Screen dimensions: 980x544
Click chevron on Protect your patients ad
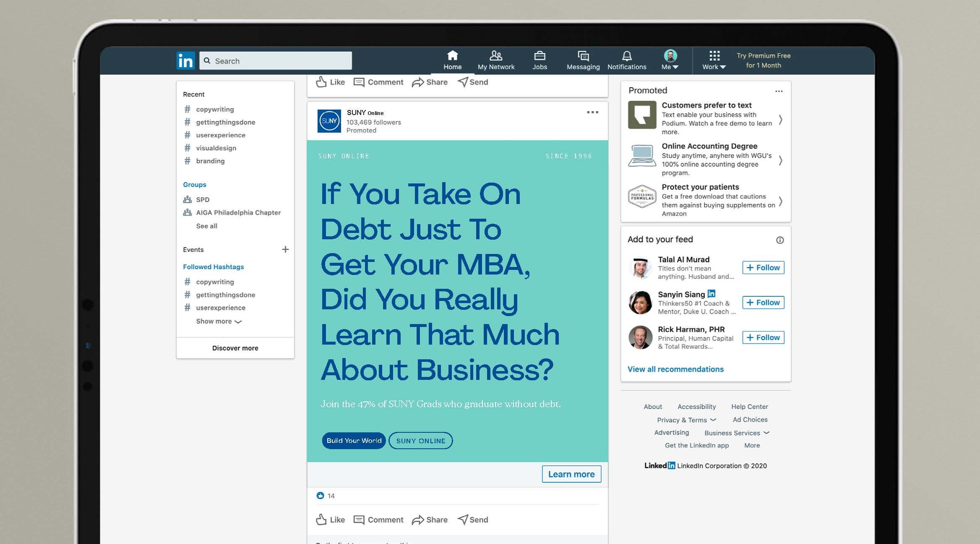780,201
